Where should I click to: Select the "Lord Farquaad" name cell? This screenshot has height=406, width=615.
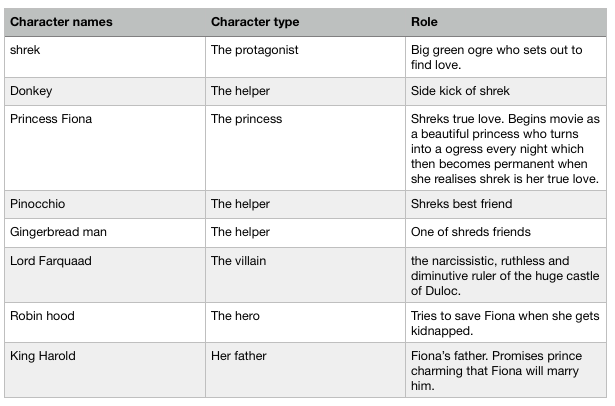(51, 261)
